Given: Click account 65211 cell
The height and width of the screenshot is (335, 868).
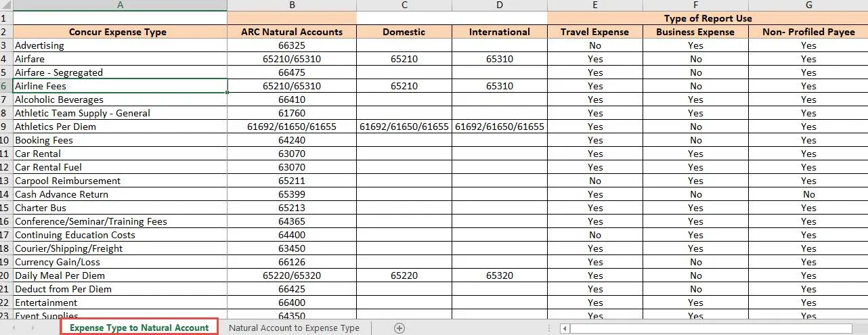Looking at the screenshot, I should pos(292,181).
